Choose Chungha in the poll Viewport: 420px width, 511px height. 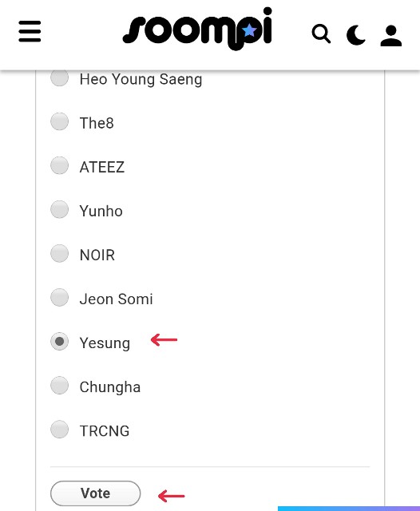(59, 386)
